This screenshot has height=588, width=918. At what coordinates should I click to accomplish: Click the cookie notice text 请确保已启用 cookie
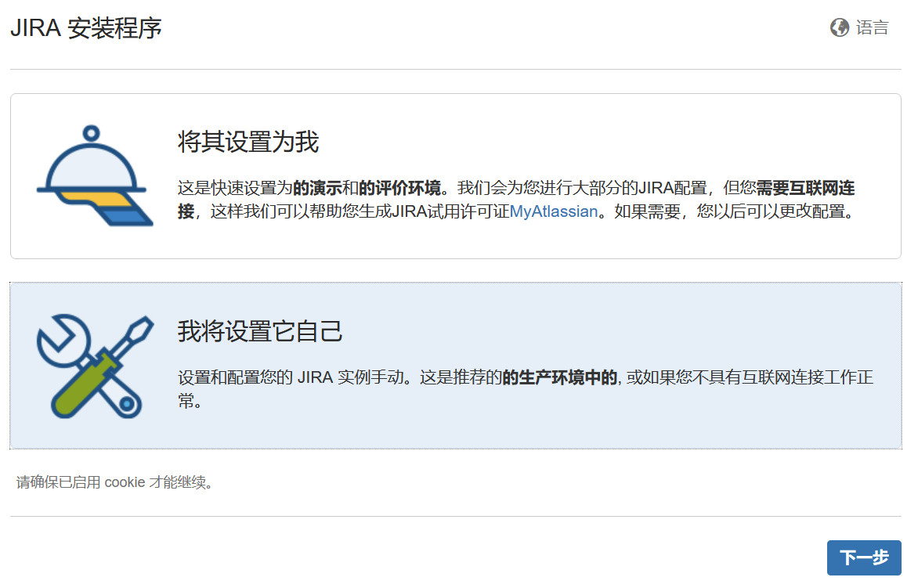(x=114, y=482)
